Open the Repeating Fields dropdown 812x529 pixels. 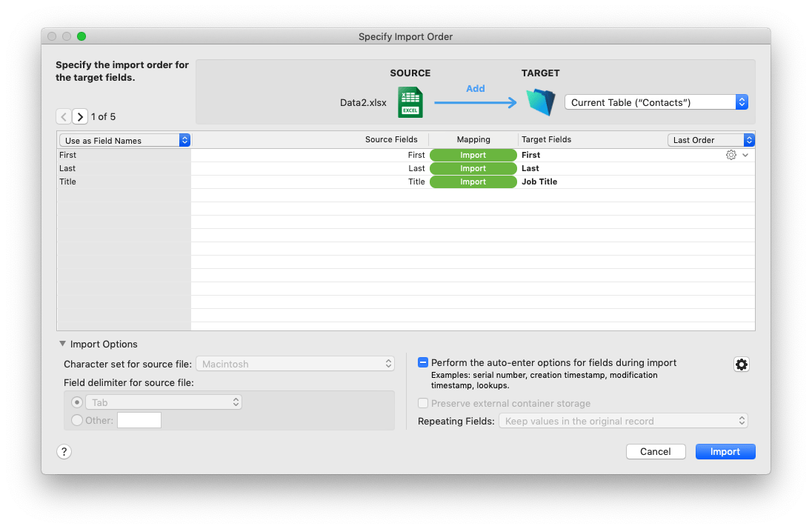click(623, 421)
